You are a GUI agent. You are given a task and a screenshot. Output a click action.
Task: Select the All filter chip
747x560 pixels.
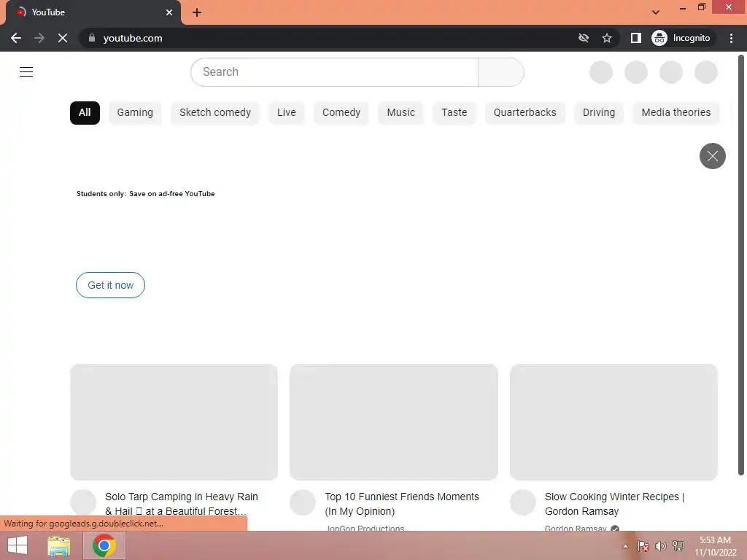pyautogui.click(x=85, y=113)
